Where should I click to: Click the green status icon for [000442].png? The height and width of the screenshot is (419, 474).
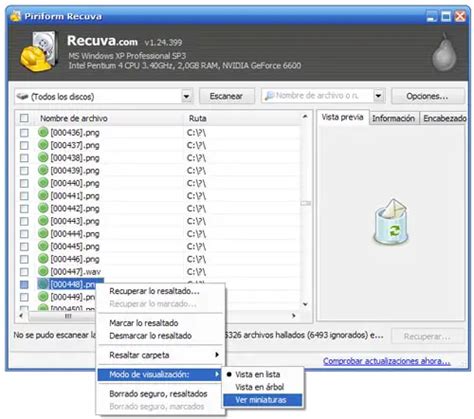[43, 208]
